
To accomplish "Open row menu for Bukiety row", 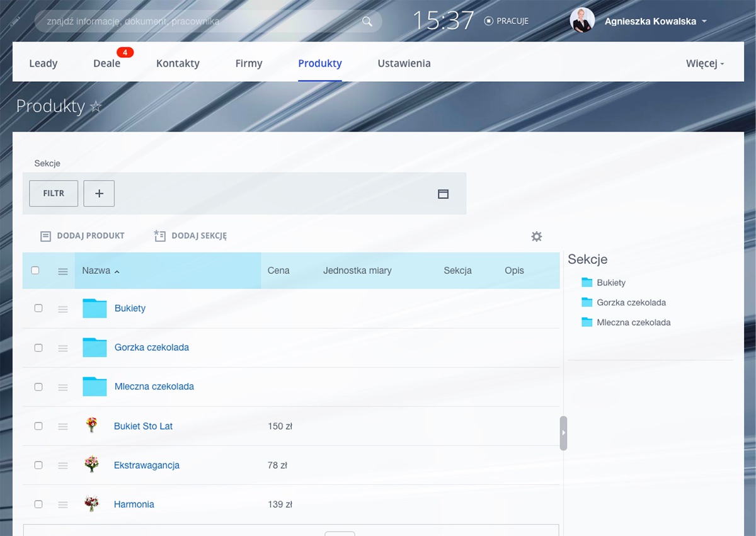I will pyautogui.click(x=63, y=309).
